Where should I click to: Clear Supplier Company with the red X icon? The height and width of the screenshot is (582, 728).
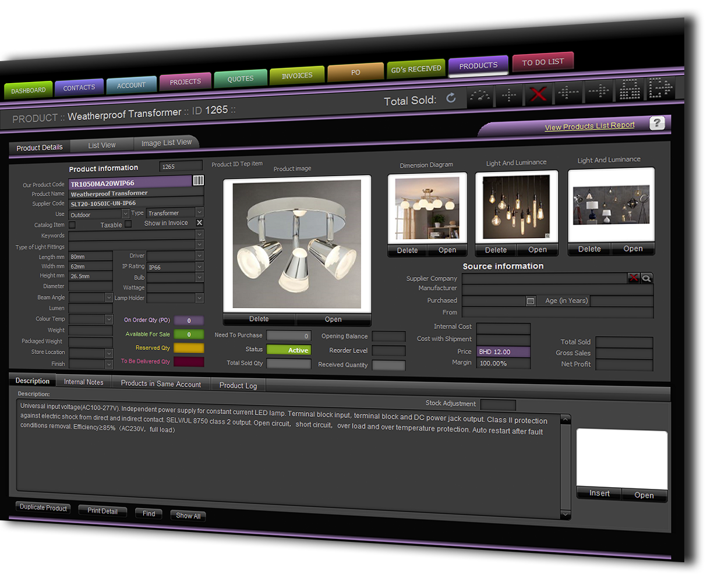click(x=633, y=278)
